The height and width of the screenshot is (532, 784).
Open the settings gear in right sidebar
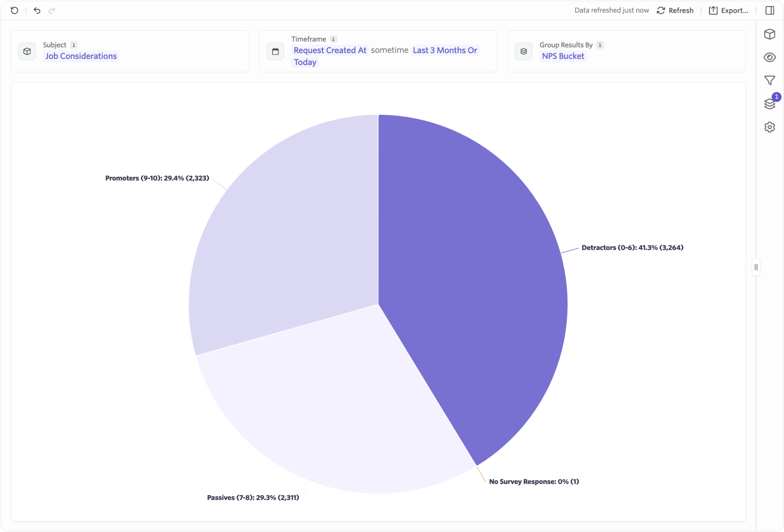769,127
